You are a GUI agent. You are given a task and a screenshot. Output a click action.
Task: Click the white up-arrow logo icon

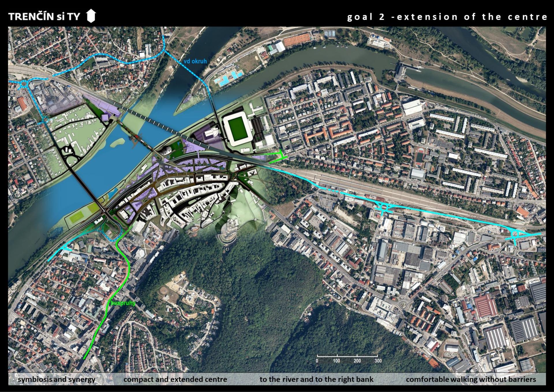point(91,16)
